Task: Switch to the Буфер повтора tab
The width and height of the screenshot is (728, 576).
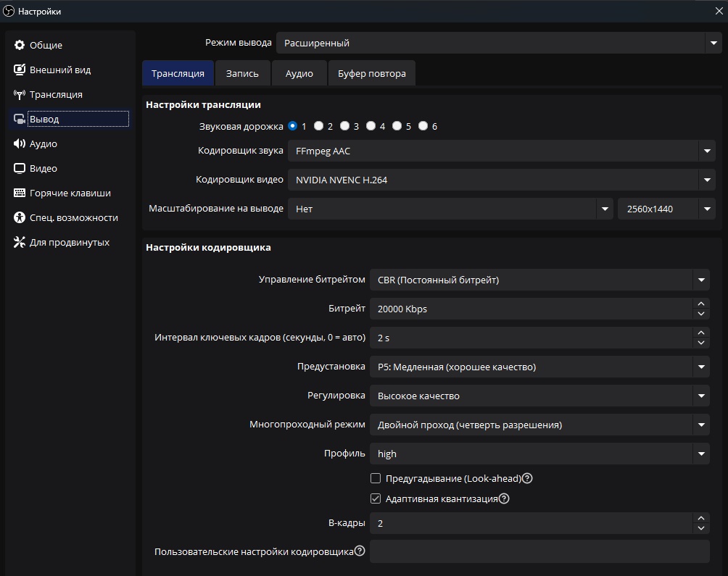Action: pyautogui.click(x=371, y=73)
